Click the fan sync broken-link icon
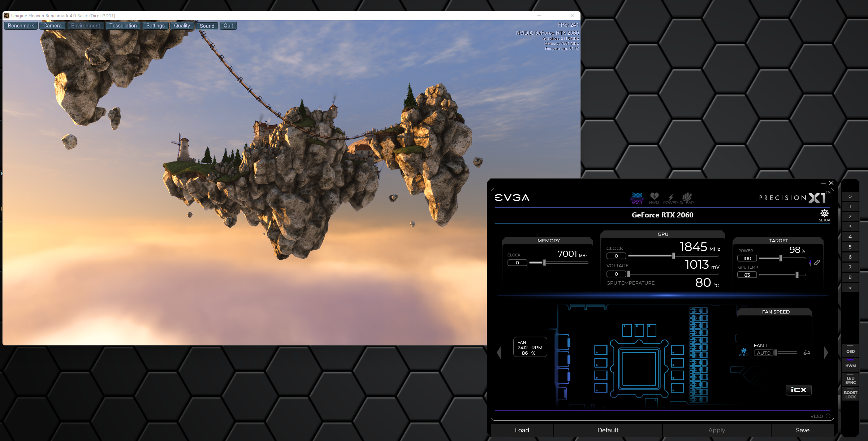This screenshot has width=868, height=441. tap(807, 353)
